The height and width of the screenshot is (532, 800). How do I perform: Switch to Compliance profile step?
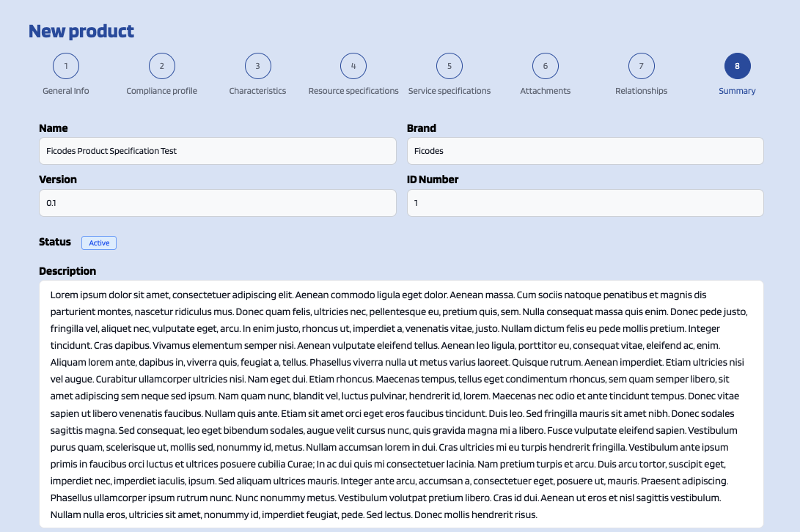162,91
